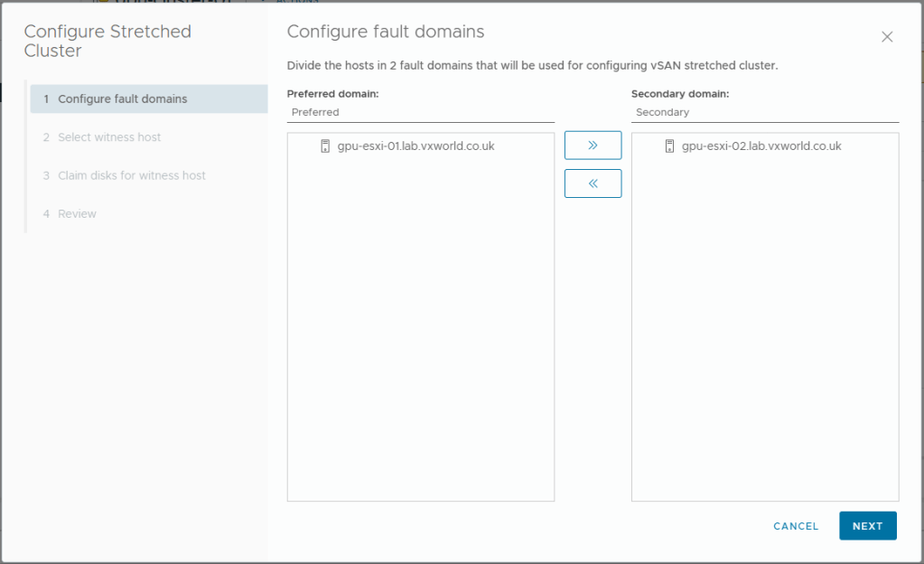924x564 pixels.
Task: Click the Secondary domain name field
Action: pos(764,113)
